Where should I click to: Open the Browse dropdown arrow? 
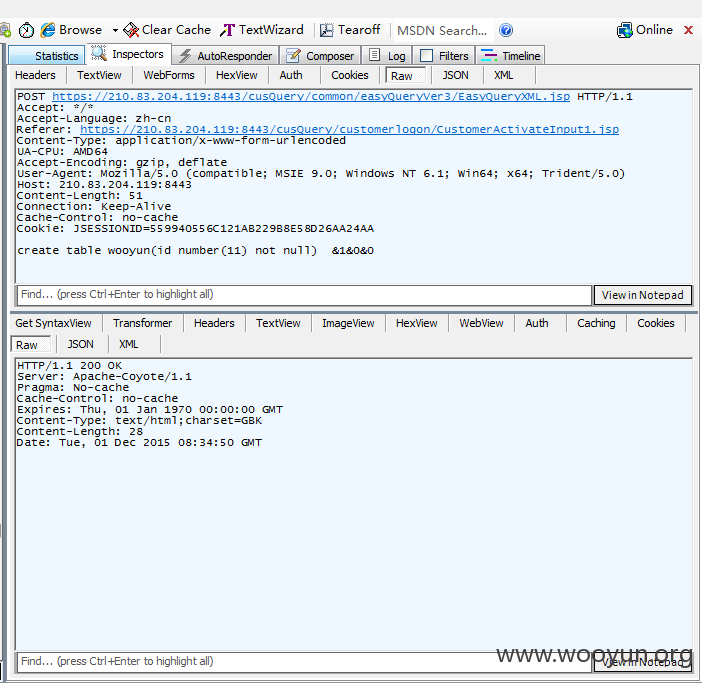(x=115, y=30)
